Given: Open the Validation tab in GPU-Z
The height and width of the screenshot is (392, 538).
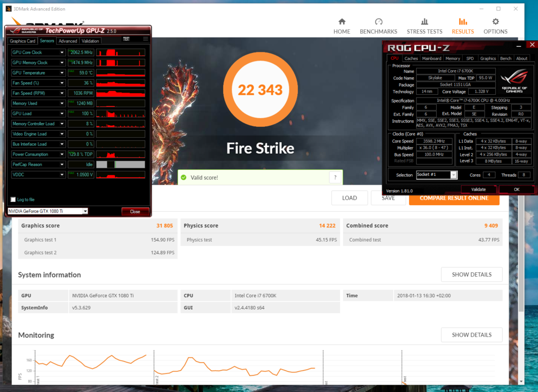Looking at the screenshot, I should coord(90,41).
